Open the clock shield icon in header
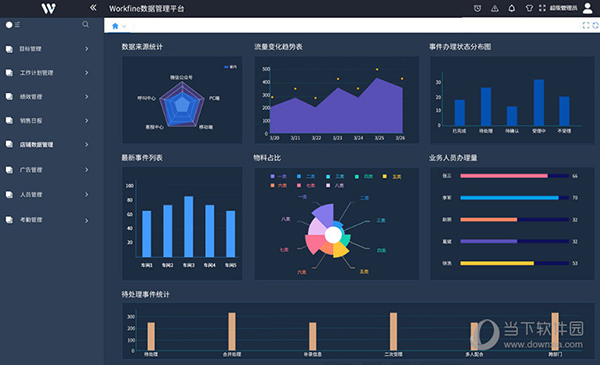 tap(477, 8)
